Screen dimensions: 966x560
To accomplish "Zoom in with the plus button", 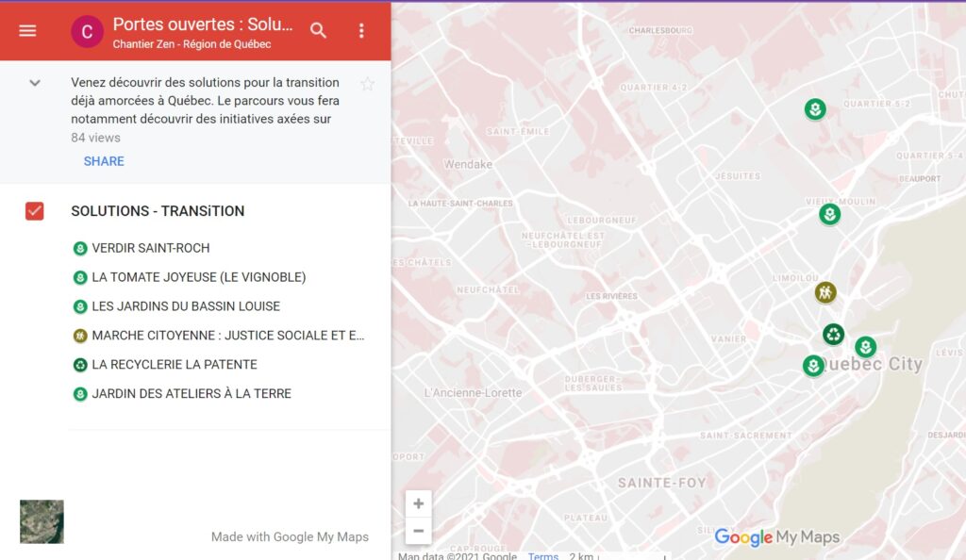I will [418, 504].
